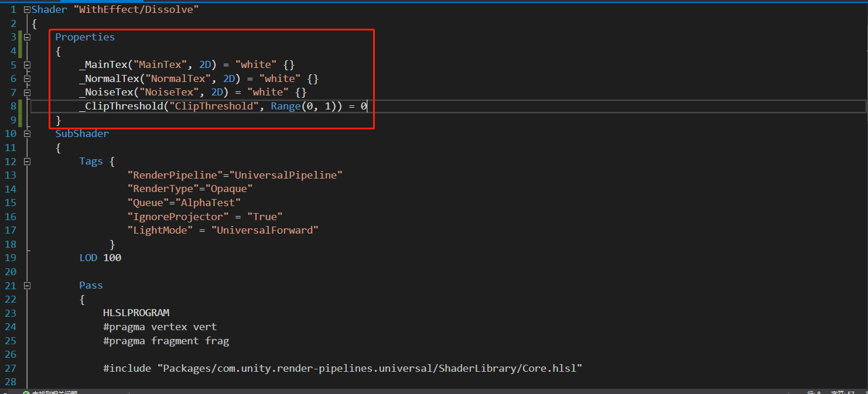
Task: Click the green modification bar next to line 3
Action: click(x=20, y=37)
